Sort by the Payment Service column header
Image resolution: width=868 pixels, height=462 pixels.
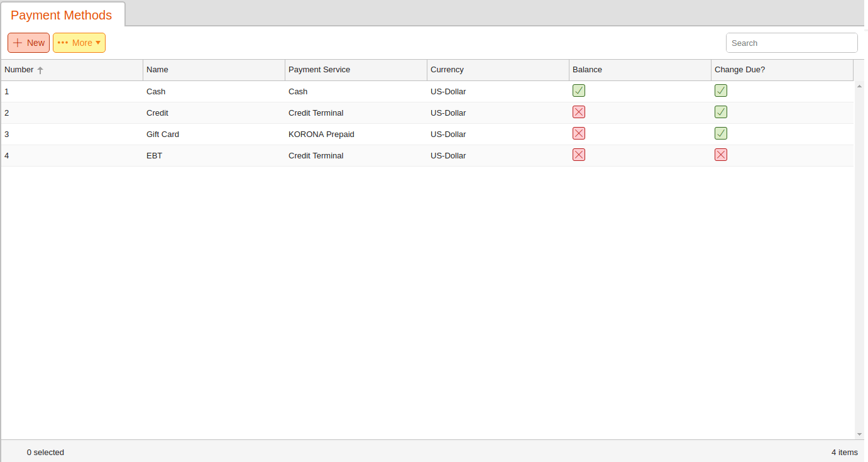point(356,70)
